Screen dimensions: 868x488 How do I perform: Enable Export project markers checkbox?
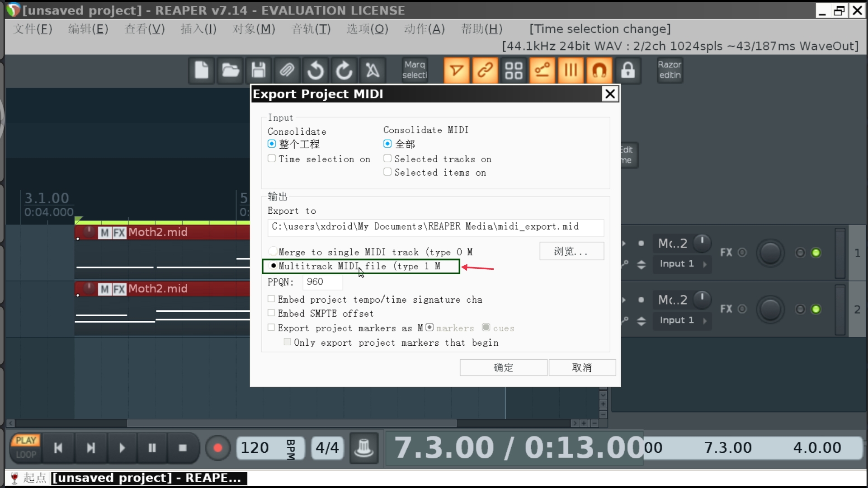(271, 327)
